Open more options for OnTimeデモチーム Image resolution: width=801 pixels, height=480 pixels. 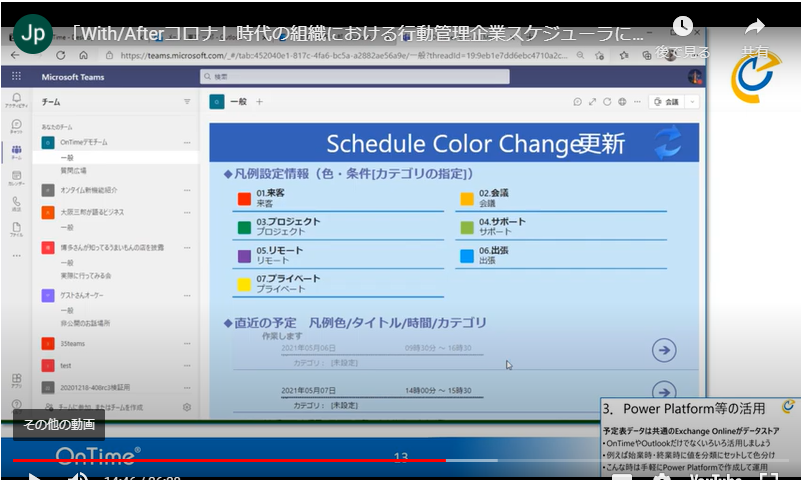coord(187,142)
